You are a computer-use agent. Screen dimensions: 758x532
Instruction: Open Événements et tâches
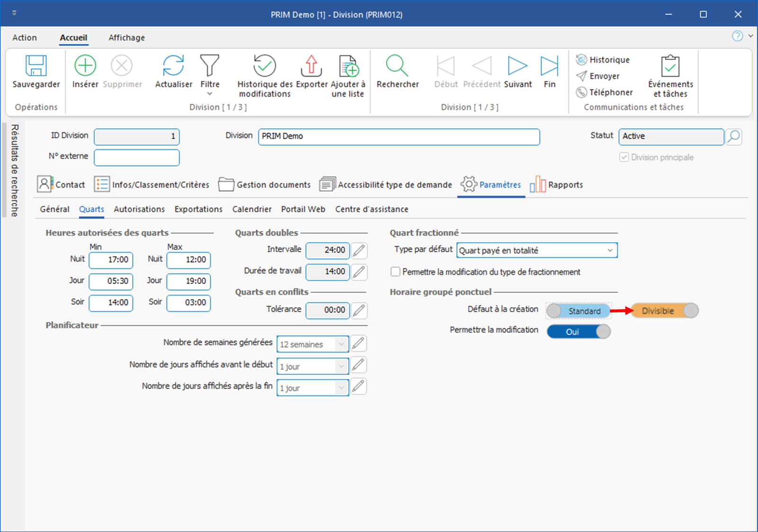point(670,66)
